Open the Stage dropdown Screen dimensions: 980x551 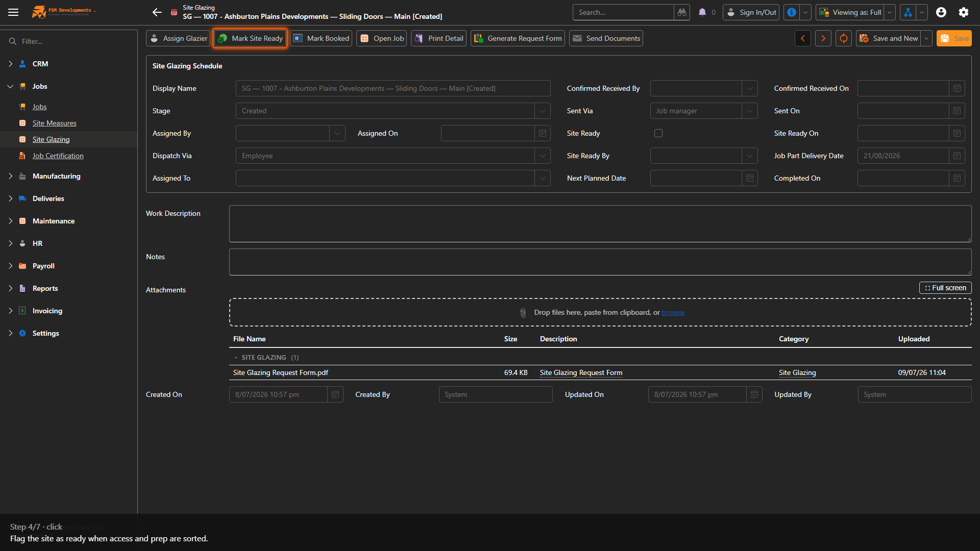(543, 111)
